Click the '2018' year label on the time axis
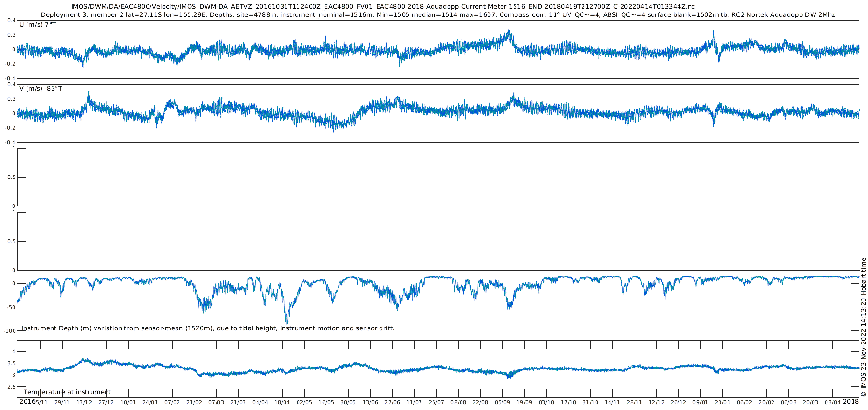 click(x=851, y=401)
